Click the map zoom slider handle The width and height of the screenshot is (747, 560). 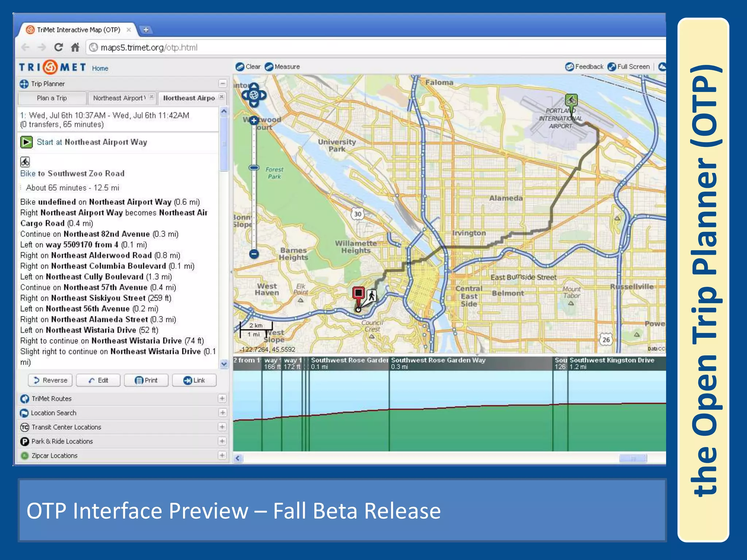pos(254,168)
